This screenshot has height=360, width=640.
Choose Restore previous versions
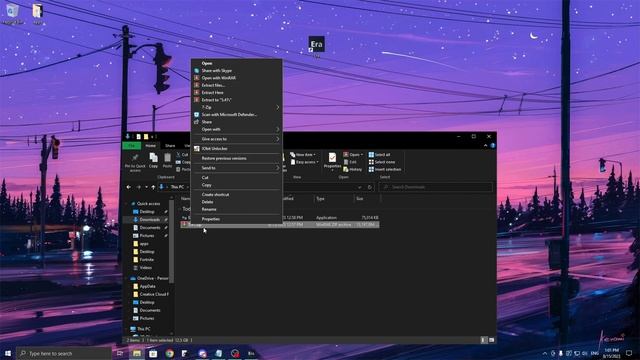pyautogui.click(x=224, y=158)
